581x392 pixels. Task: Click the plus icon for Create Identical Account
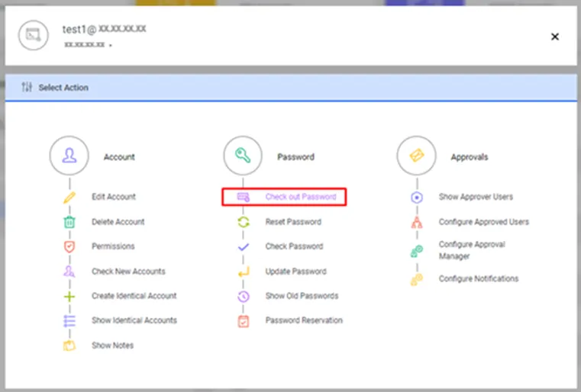click(x=69, y=296)
